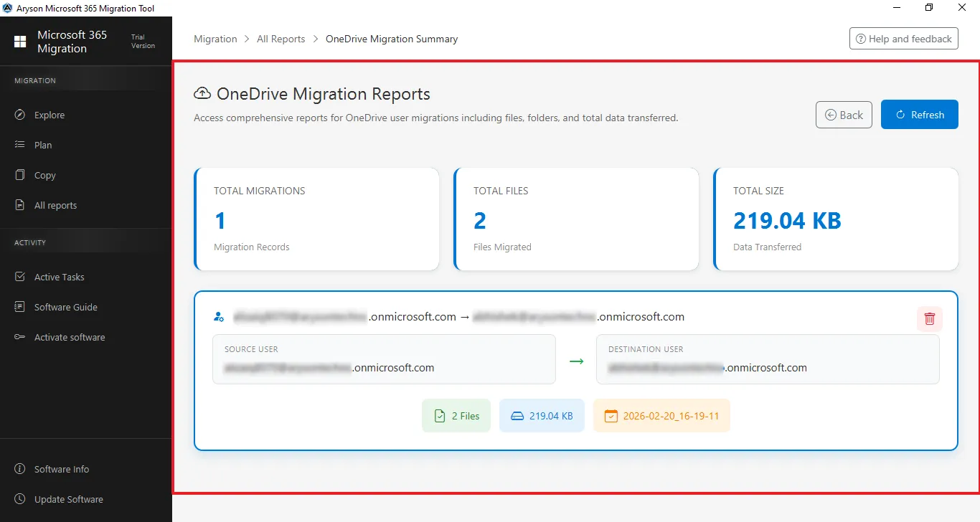The width and height of the screenshot is (980, 522).
Task: Open the Plan section in sidebar
Action: pyautogui.click(x=42, y=145)
